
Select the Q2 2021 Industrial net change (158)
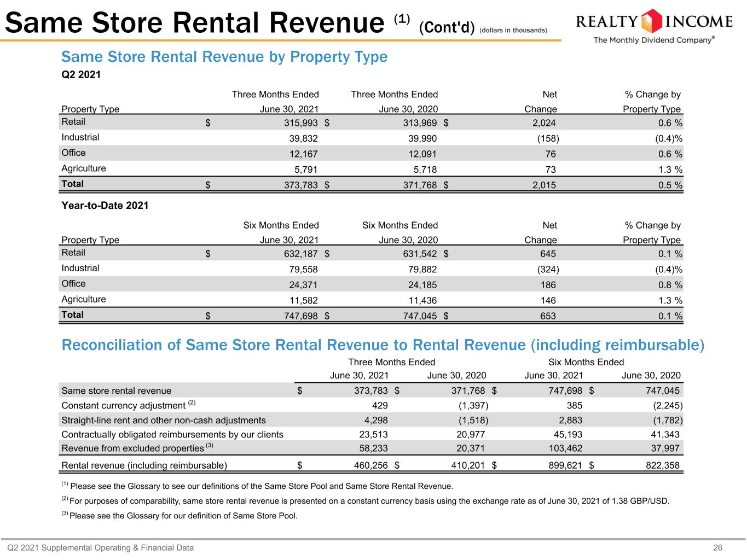tap(547, 139)
